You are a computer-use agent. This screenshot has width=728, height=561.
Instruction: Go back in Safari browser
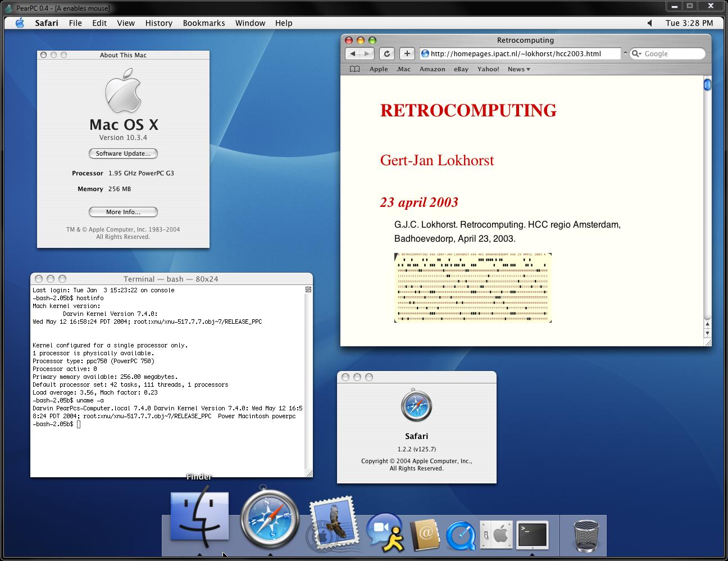(x=353, y=53)
